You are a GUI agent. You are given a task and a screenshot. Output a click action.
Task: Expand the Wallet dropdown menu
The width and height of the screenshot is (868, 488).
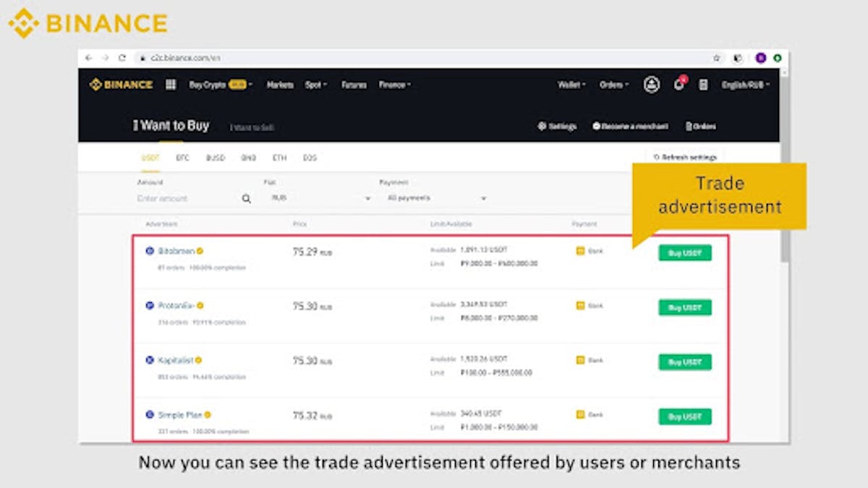tap(571, 85)
